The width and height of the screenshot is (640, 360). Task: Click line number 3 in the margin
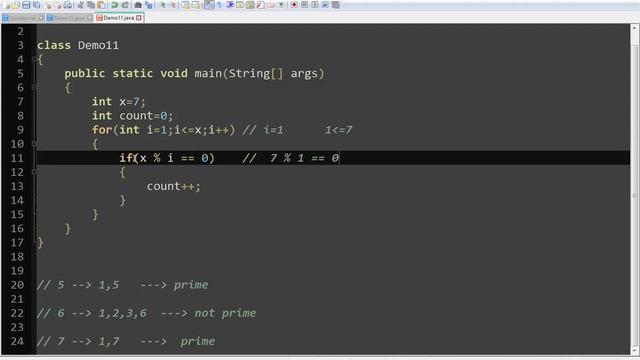click(20, 45)
